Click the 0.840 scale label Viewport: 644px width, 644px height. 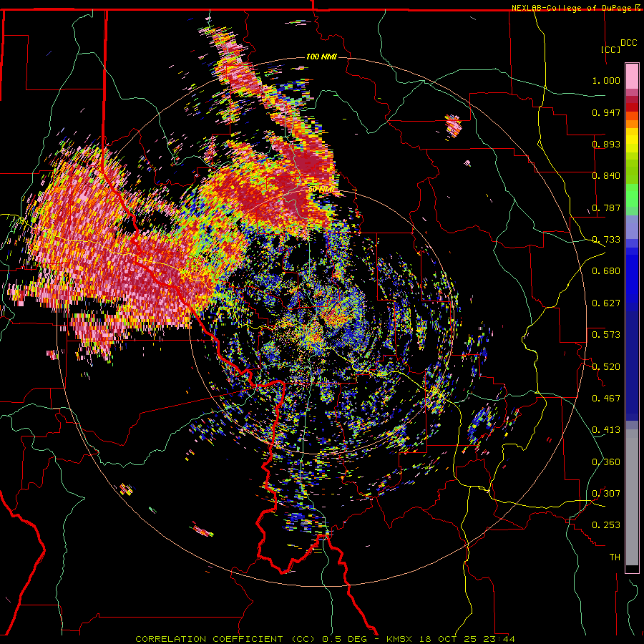606,176
